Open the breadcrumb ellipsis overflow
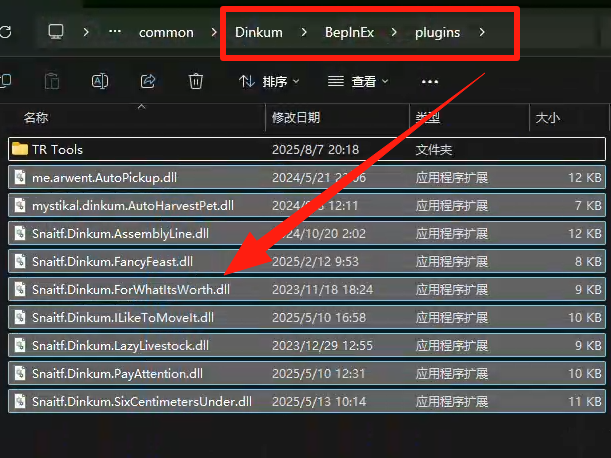The height and width of the screenshot is (458, 611). [115, 32]
